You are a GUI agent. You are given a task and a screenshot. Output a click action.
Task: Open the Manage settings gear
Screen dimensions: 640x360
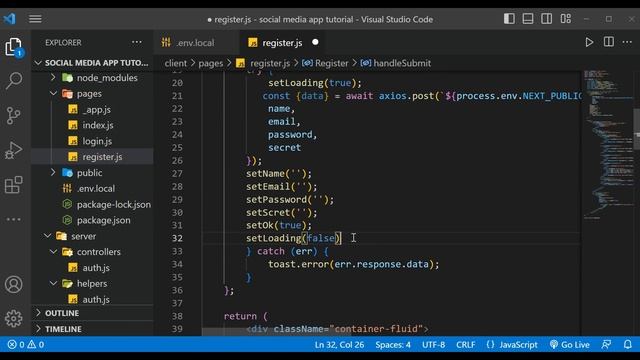pyautogui.click(x=13, y=318)
